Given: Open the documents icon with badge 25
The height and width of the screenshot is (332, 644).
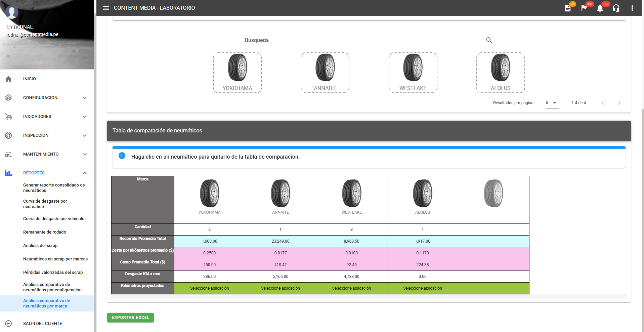Looking at the screenshot, I should [568, 8].
